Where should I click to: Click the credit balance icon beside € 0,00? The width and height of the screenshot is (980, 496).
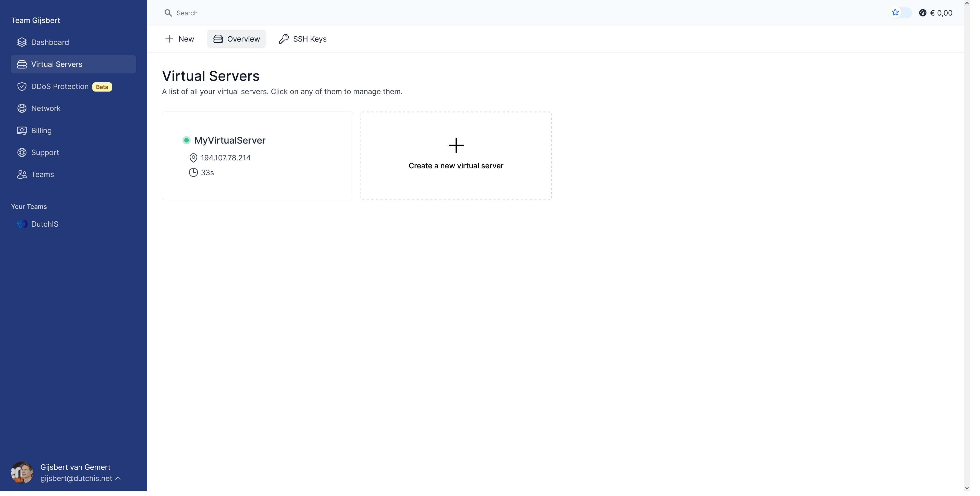[x=923, y=13]
